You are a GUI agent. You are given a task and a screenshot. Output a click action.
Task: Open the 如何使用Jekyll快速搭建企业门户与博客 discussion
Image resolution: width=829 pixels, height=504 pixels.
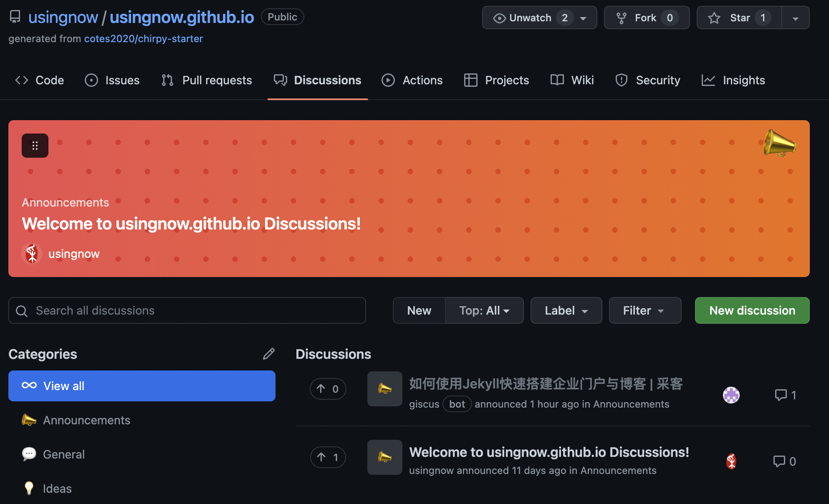coord(546,383)
